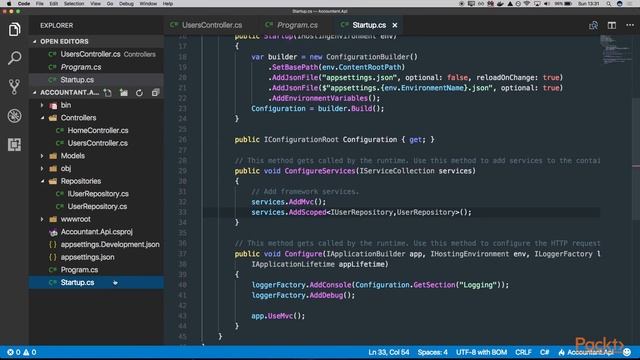640x360 pixels.
Task: Click the Open Changes icon in editor title
Action: [x=593, y=25]
